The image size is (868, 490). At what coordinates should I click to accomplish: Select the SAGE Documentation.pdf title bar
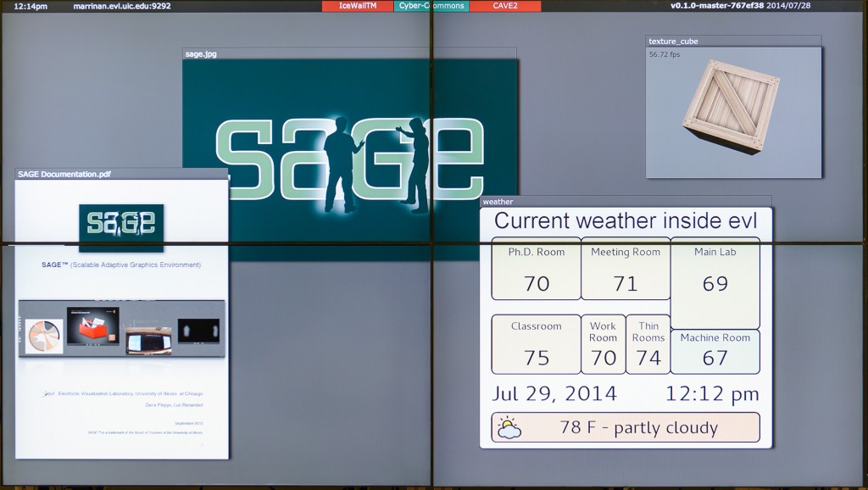[x=121, y=174]
